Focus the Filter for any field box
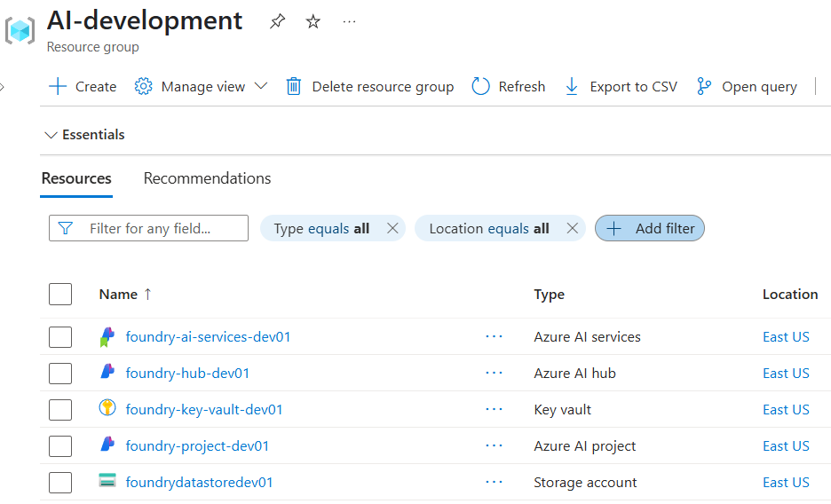This screenshot has width=831, height=504. (x=148, y=228)
